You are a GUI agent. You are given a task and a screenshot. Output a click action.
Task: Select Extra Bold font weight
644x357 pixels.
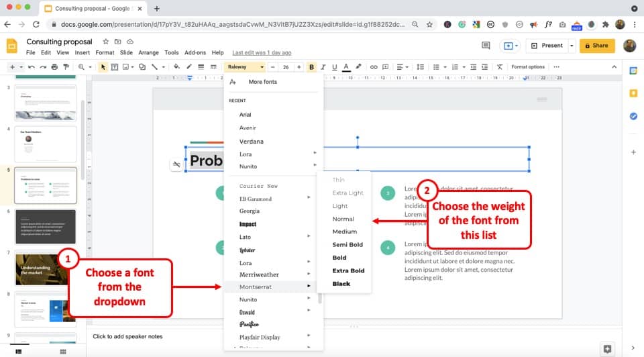click(x=348, y=270)
